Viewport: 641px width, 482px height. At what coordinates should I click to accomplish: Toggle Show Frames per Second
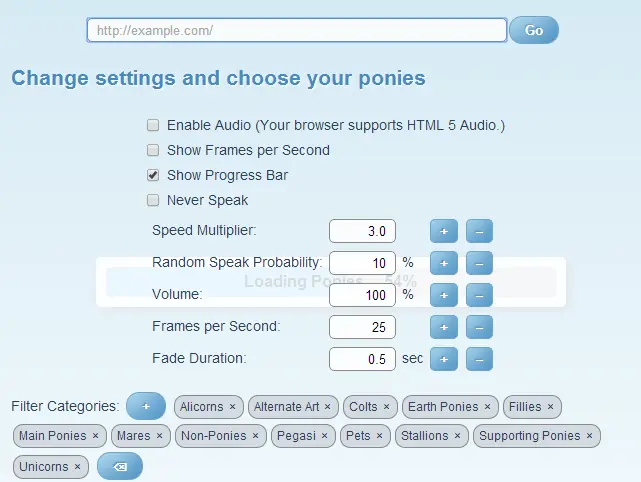(x=153, y=151)
